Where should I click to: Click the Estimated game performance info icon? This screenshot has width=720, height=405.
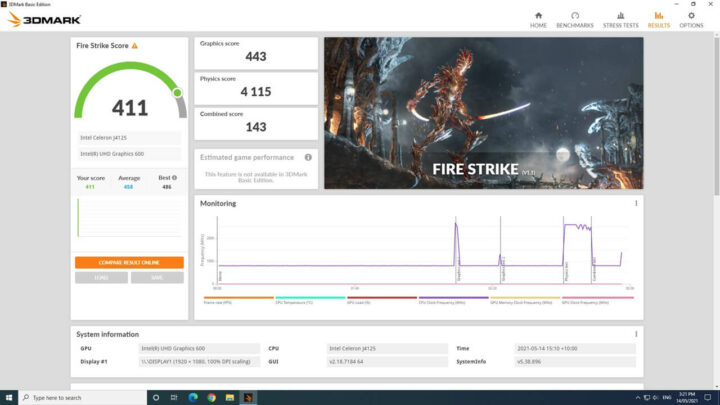[x=308, y=157]
